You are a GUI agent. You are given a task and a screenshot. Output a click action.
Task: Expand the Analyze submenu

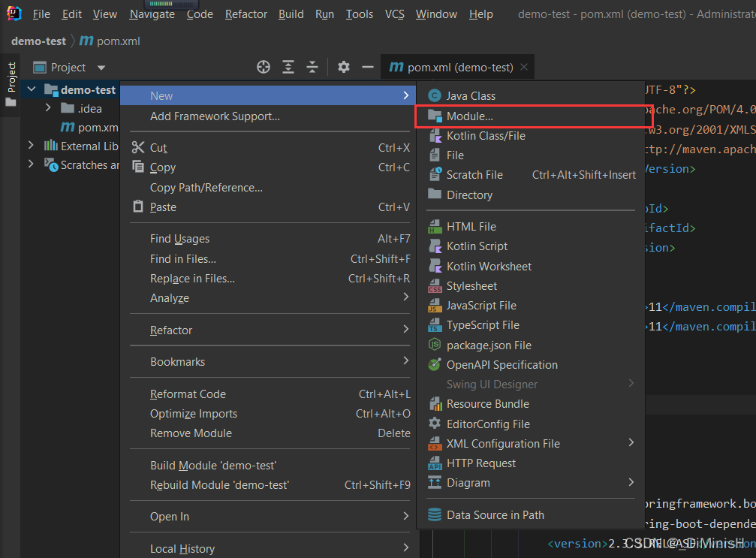click(x=405, y=297)
